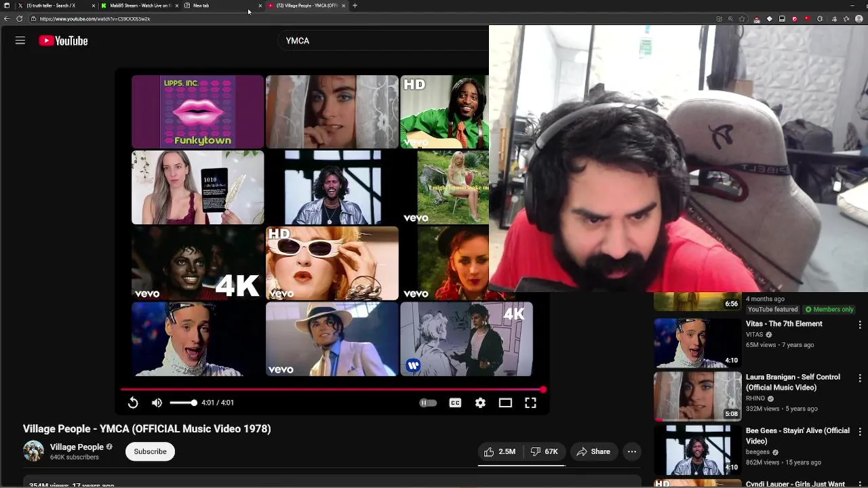Mute the video with the speaker icon
This screenshot has height=488, width=868.
pyautogui.click(x=157, y=403)
